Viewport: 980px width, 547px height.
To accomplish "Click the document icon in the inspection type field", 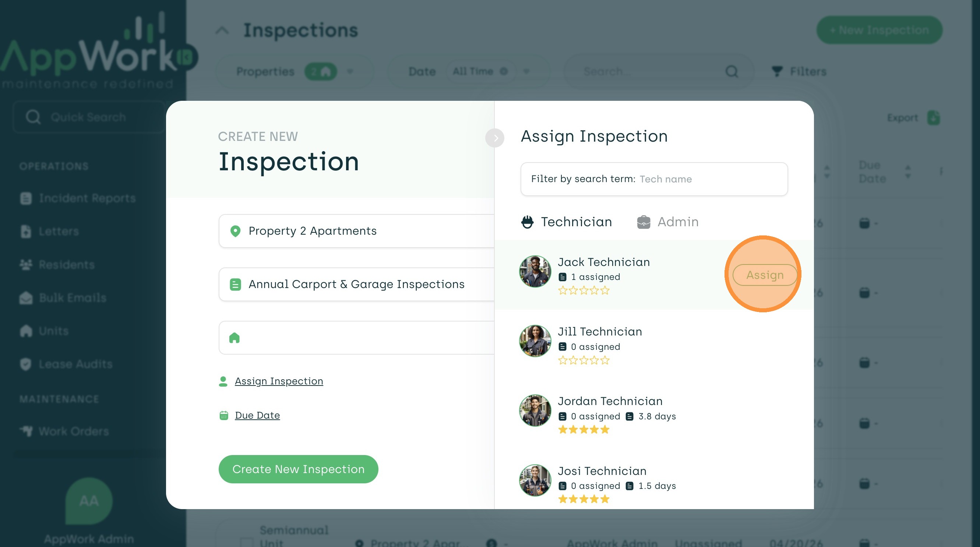I will click(x=236, y=284).
